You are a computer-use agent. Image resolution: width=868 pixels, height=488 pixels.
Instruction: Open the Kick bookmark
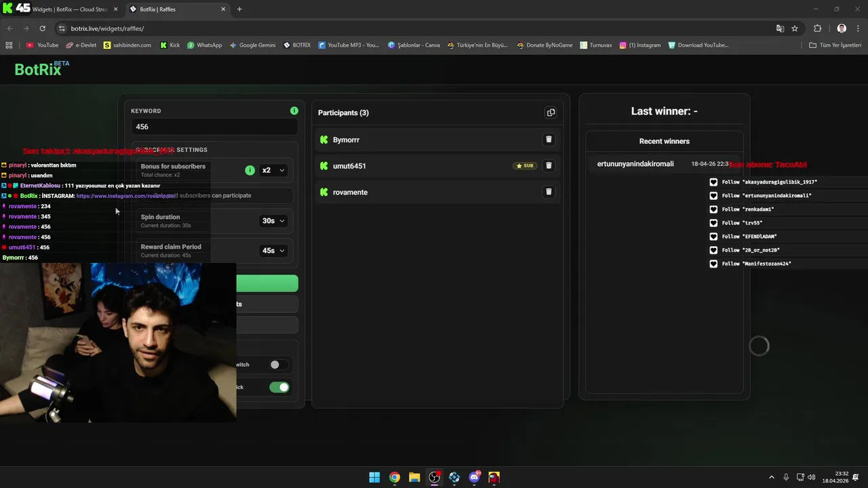click(x=170, y=45)
